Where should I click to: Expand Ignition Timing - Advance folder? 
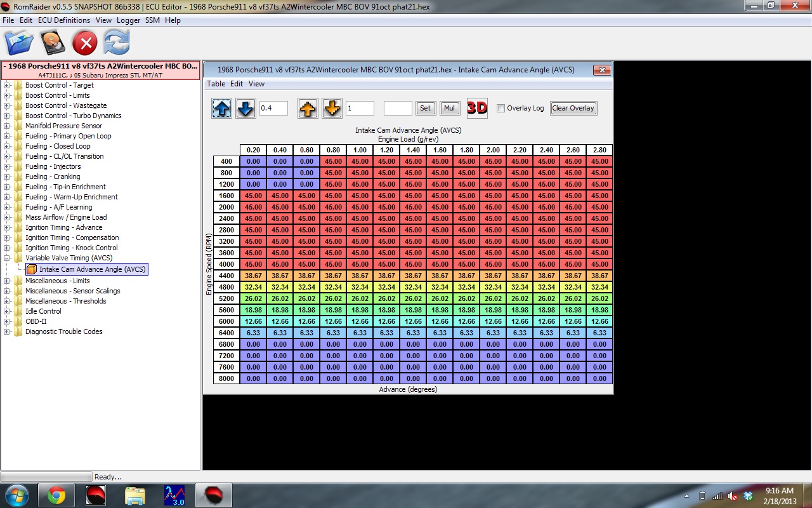tap(7, 227)
